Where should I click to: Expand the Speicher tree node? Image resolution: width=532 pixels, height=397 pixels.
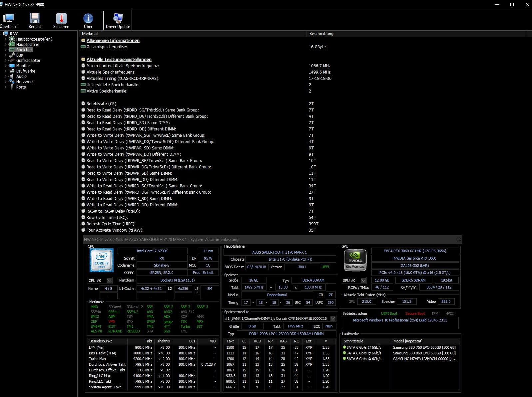pyautogui.click(x=5, y=50)
